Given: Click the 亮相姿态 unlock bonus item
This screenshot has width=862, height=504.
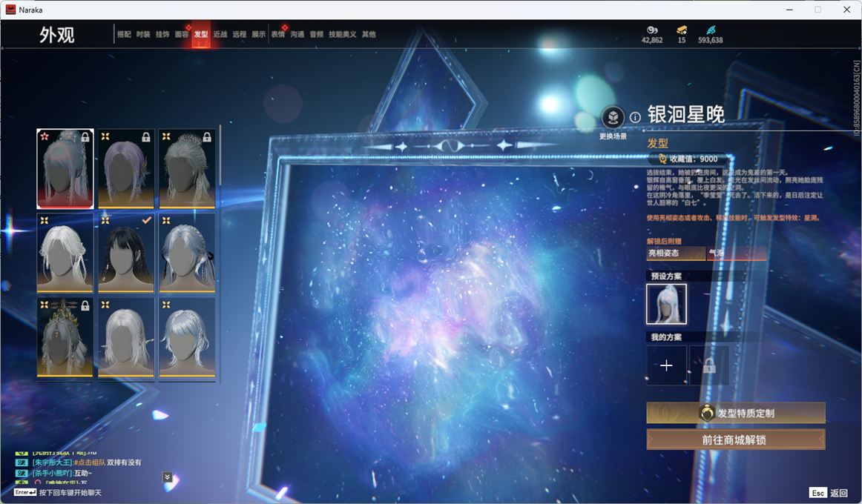Looking at the screenshot, I should 676,253.
